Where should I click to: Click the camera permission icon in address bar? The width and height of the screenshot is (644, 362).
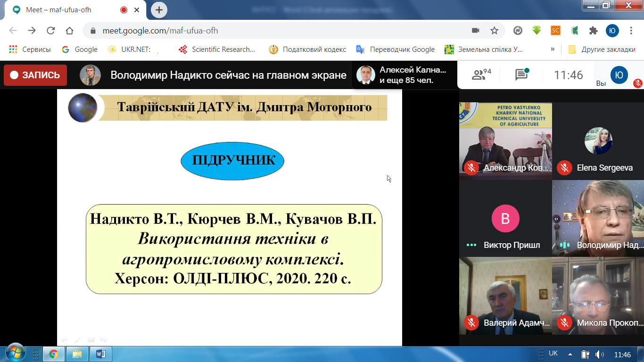[476, 31]
